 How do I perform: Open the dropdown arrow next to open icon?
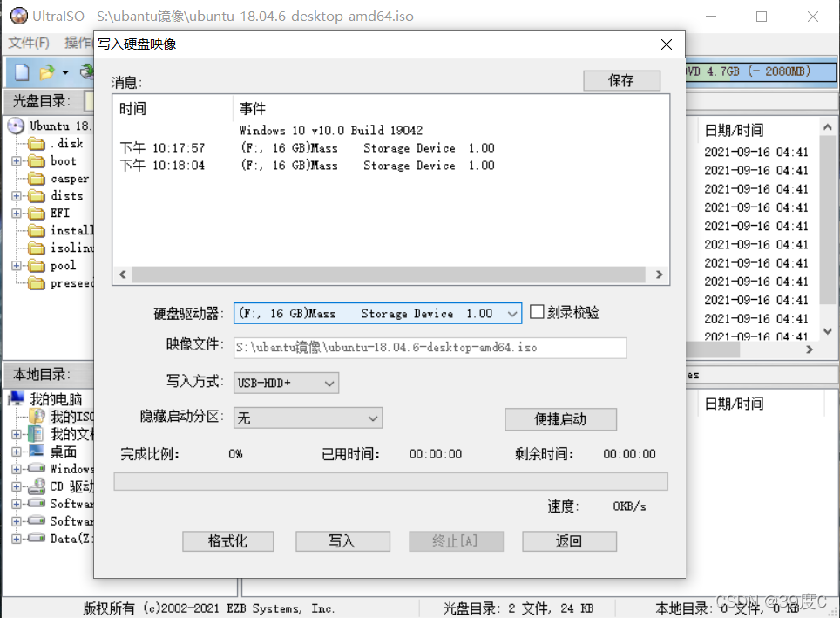pos(65,72)
